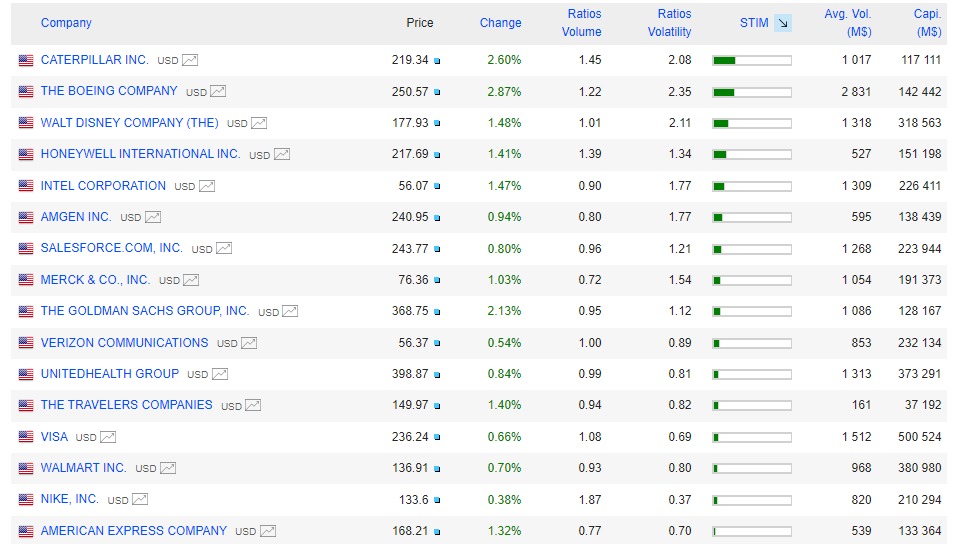Sort by Avg. Vol. (M$) column header
Viewport: 965px width, 544px height.
(848, 23)
